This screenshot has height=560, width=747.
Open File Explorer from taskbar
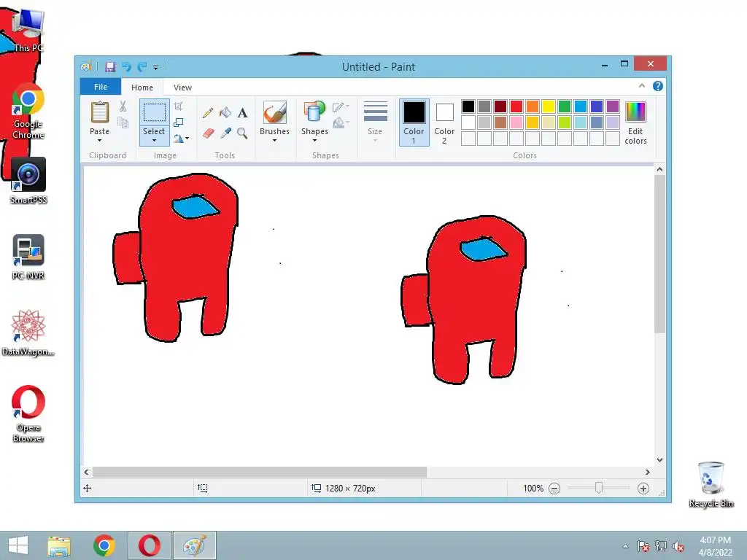pyautogui.click(x=58, y=545)
